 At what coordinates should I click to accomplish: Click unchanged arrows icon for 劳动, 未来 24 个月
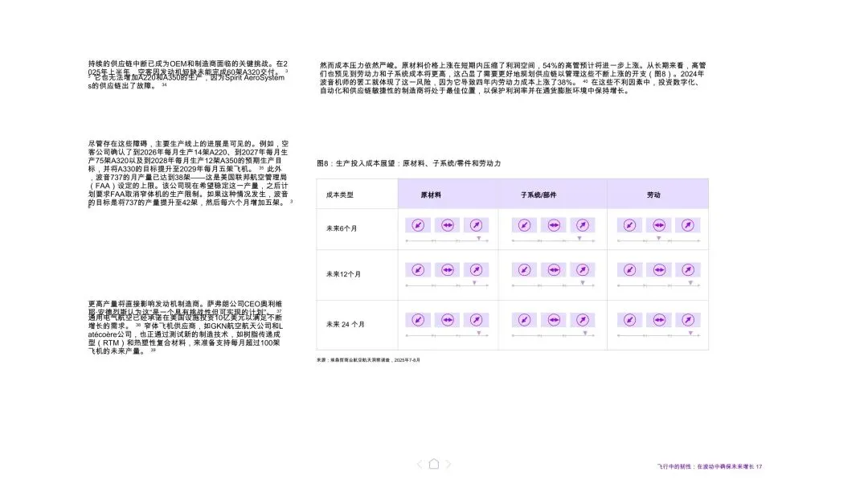659,320
